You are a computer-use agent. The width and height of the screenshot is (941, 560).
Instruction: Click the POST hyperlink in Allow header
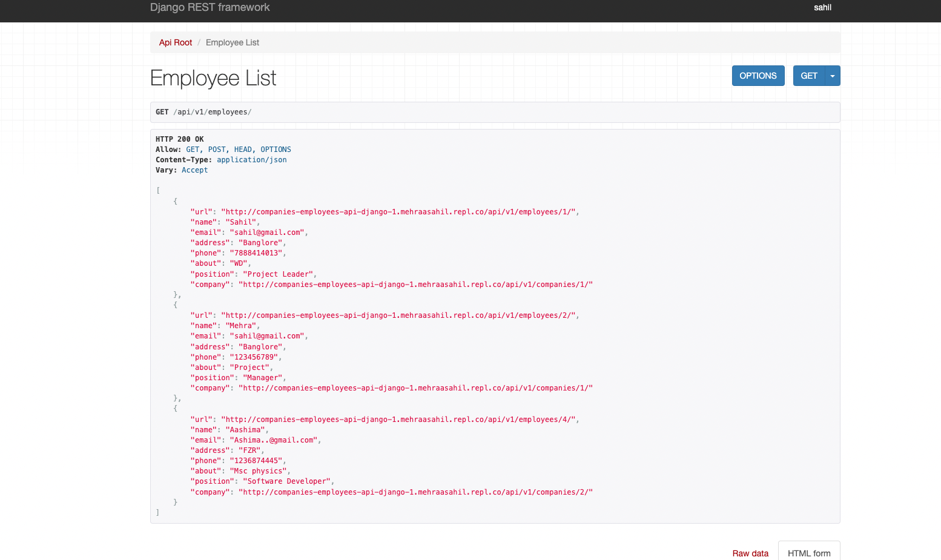pos(216,149)
